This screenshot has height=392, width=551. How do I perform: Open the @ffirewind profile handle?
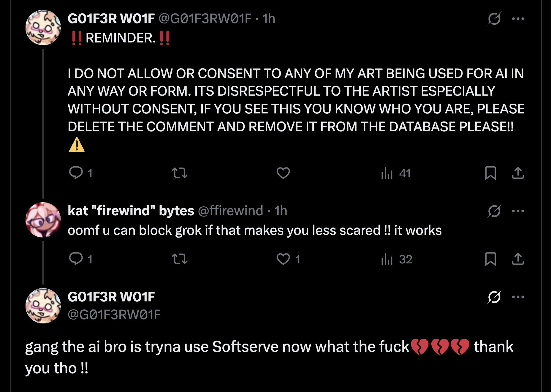(x=230, y=211)
